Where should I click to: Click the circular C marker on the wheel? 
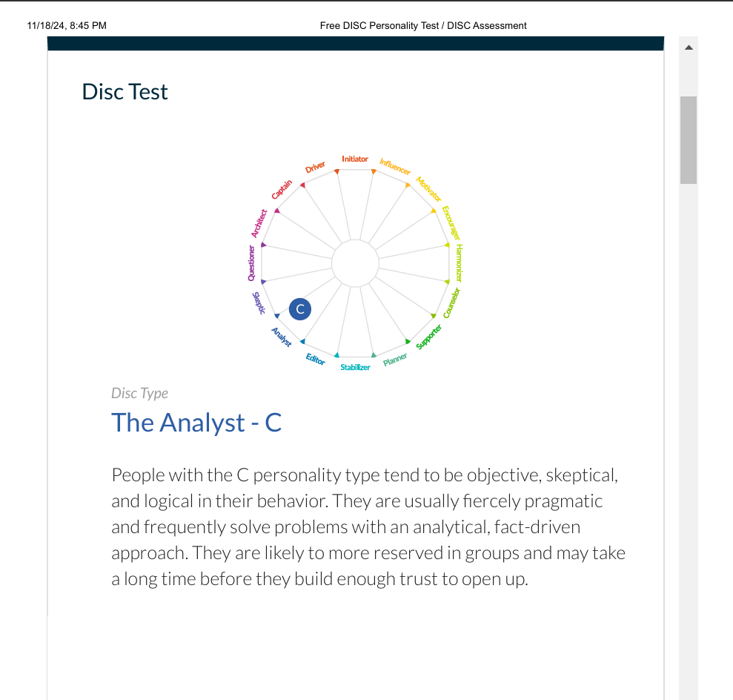pos(299,308)
